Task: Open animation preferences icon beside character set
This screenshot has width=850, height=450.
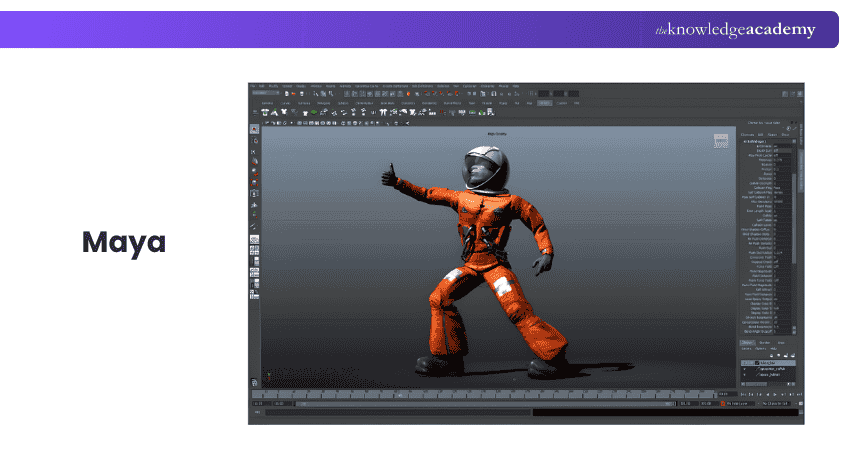Action: (801, 403)
